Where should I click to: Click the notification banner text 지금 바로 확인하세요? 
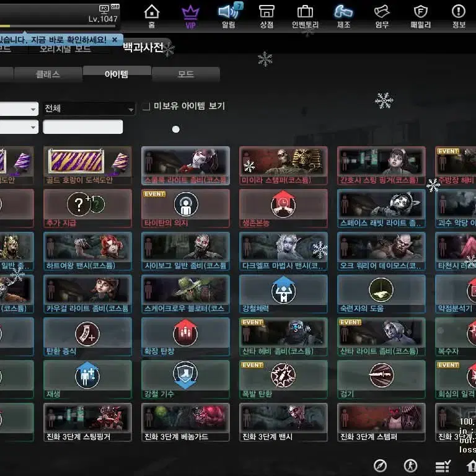(x=69, y=40)
